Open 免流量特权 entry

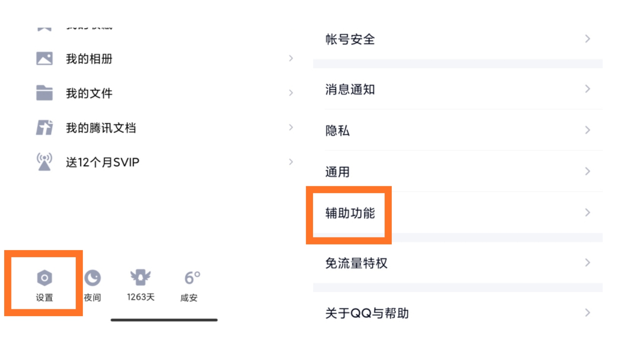point(356,263)
